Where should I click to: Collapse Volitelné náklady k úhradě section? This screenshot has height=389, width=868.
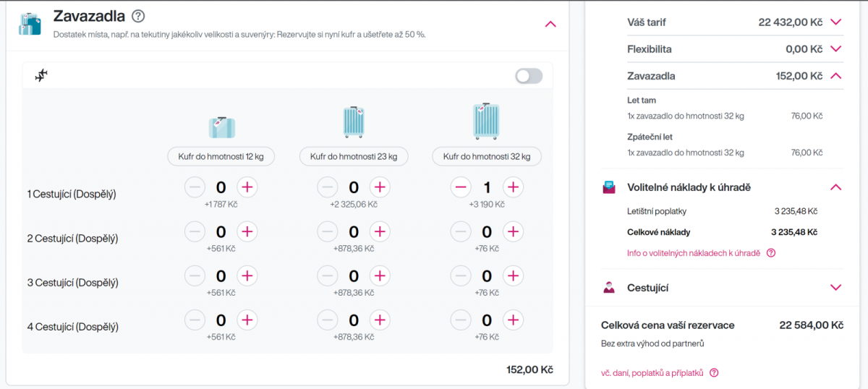click(x=836, y=187)
